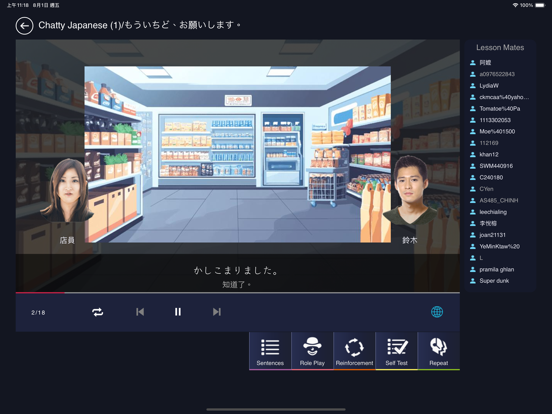552x414 pixels.
Task: Click the user icon beside 1113302053
Action: [473, 120]
